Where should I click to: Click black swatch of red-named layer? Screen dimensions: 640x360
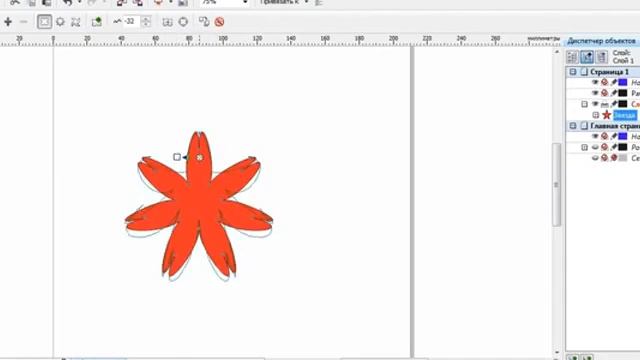coord(622,104)
